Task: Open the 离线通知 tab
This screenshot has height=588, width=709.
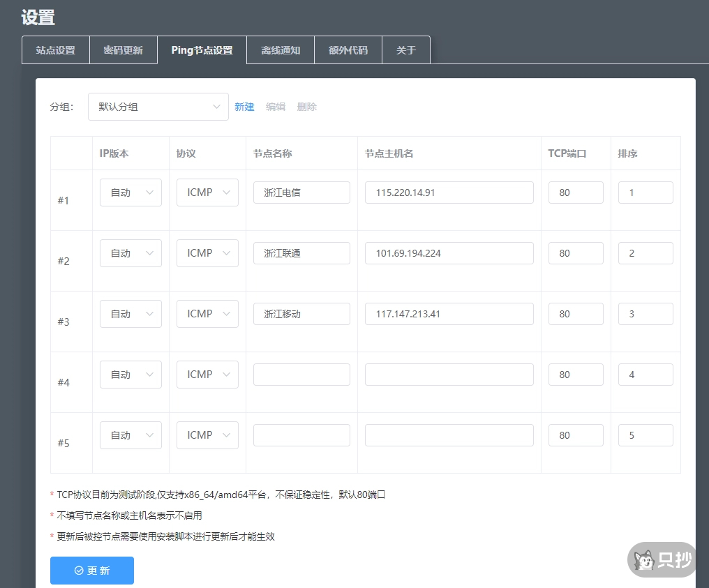Action: [280, 50]
